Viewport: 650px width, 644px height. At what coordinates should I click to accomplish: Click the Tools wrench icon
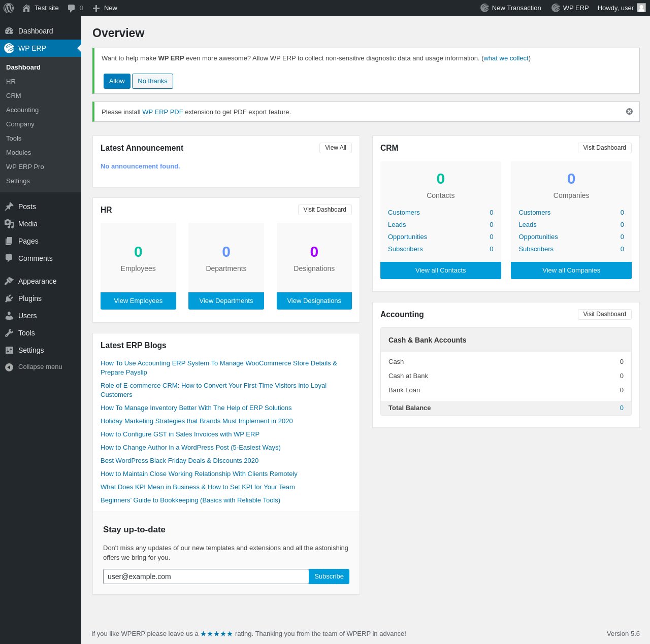[9, 333]
